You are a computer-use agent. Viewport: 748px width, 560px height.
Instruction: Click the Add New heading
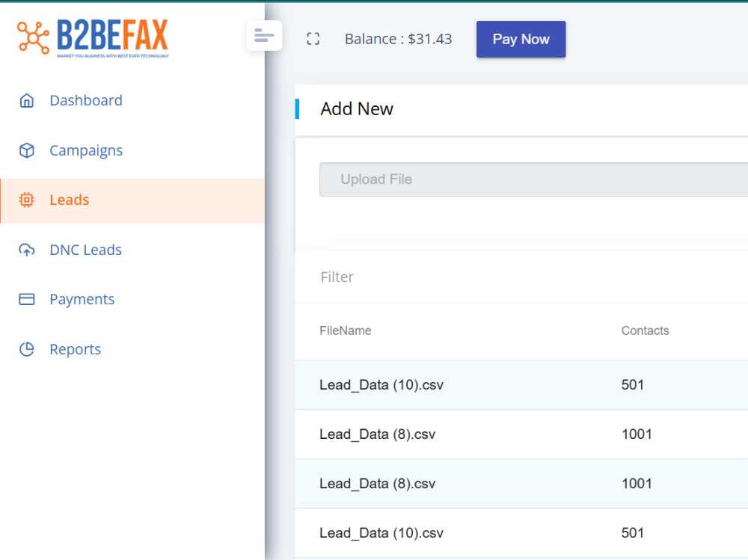(x=357, y=108)
